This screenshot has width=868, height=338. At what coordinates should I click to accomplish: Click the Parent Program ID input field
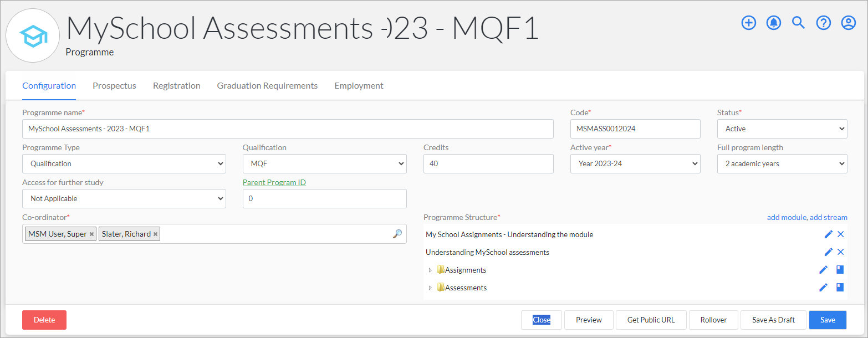coord(325,198)
